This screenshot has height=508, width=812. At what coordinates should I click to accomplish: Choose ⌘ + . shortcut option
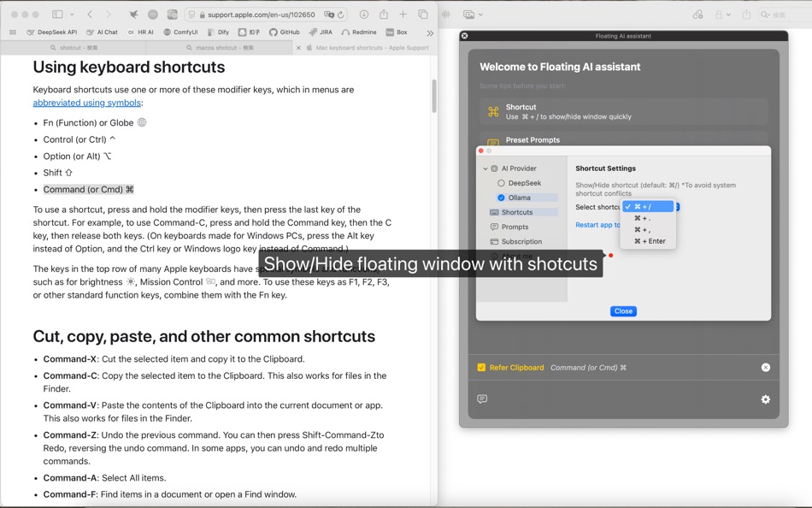649,218
